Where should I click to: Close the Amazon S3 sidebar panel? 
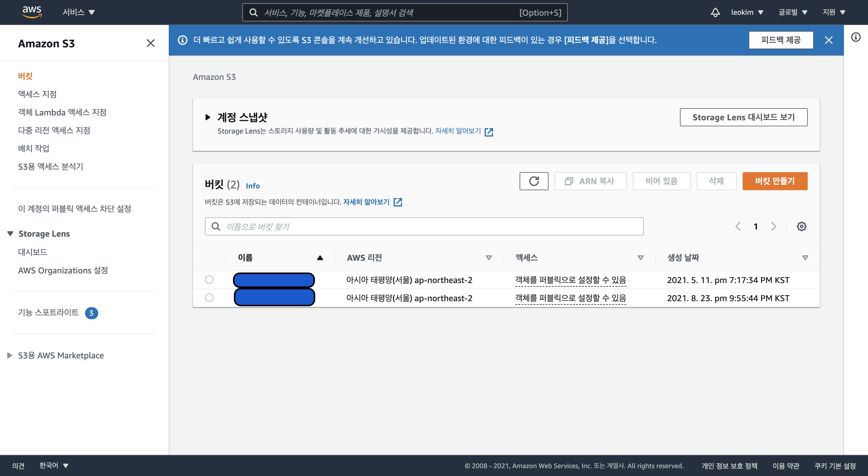[x=151, y=43]
